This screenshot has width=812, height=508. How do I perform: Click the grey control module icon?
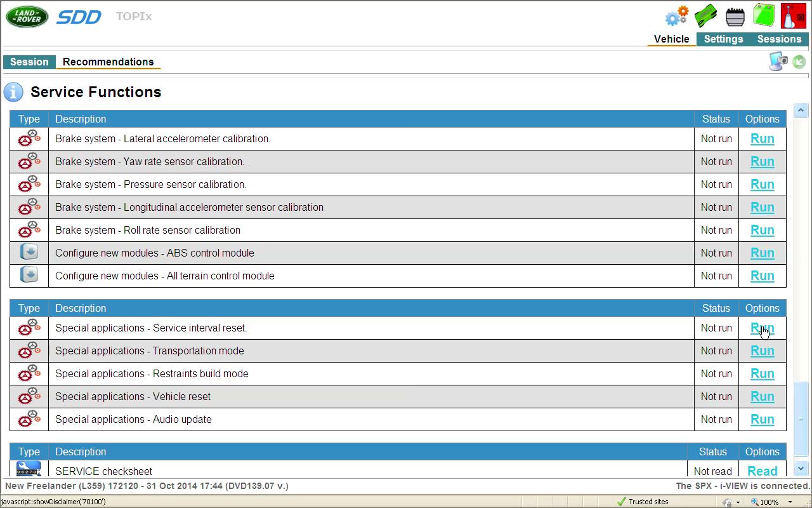(735, 17)
